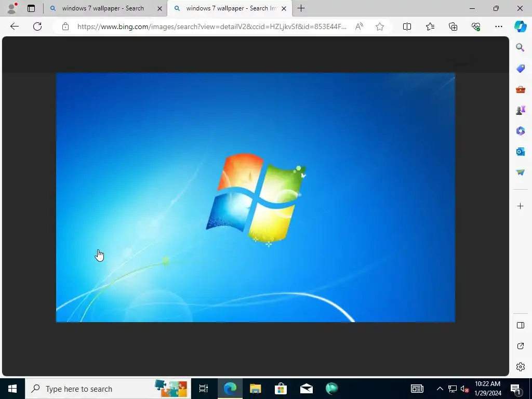The height and width of the screenshot is (399, 532).
Task: Open green Edge icon on taskbar
Action: 331,389
